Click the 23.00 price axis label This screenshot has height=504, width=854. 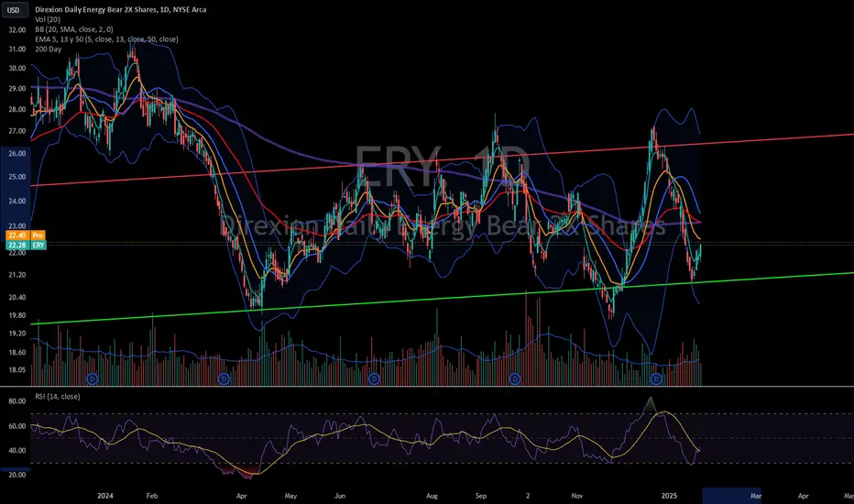(x=17, y=225)
